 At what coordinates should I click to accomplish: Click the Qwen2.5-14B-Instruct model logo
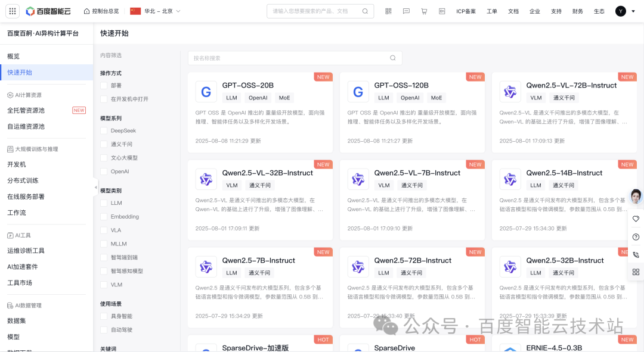[x=510, y=179]
